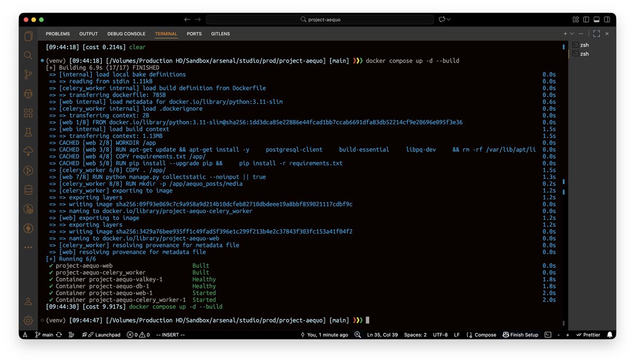Switch to the PROBLEMS tab
The height and width of the screenshot is (364, 635).
[x=57, y=33]
